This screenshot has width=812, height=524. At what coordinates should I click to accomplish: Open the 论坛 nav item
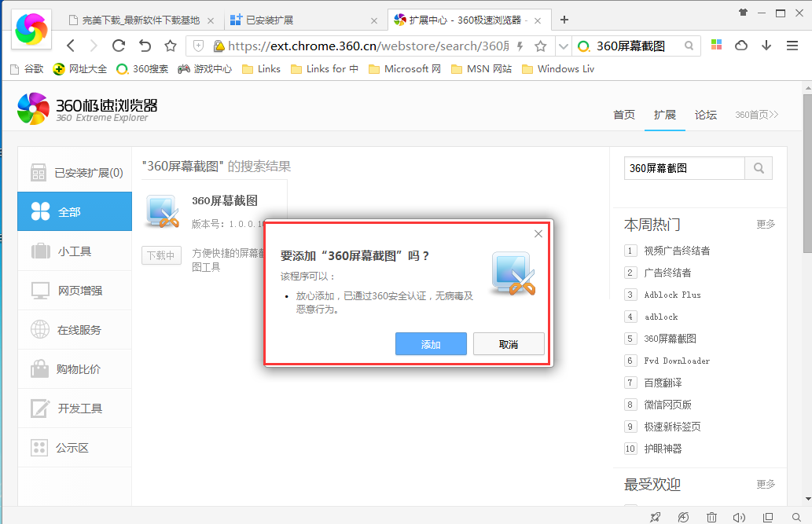706,115
